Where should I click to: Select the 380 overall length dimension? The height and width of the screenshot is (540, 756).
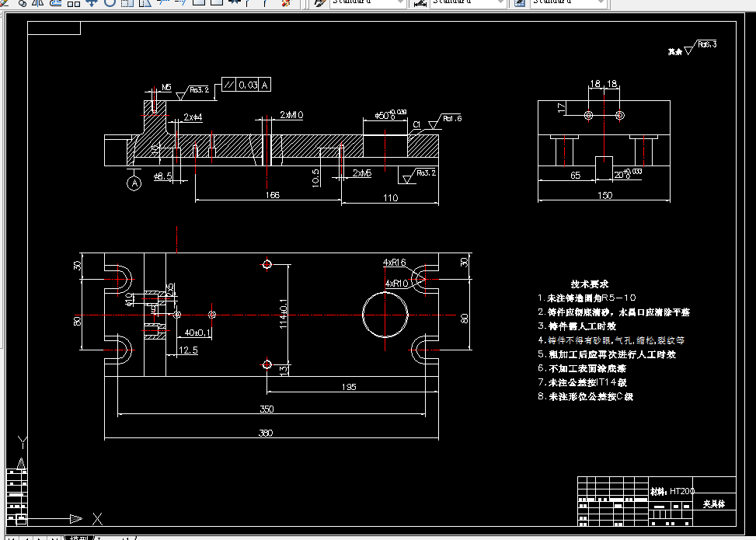click(x=266, y=433)
